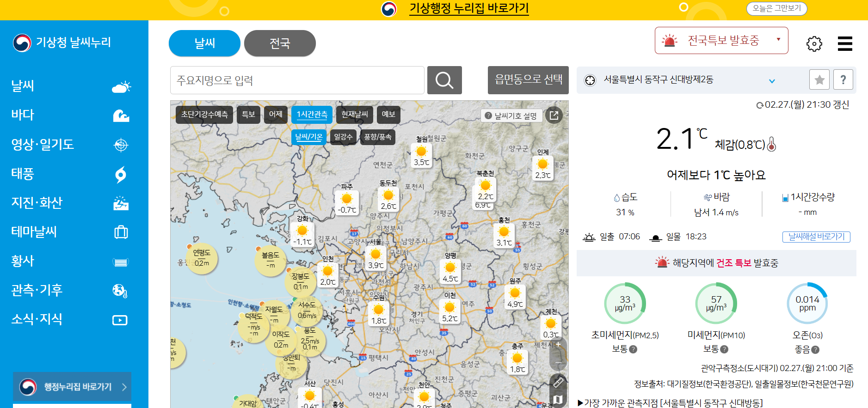Click the magnifier search button
This screenshot has height=408, width=868.
[444, 80]
